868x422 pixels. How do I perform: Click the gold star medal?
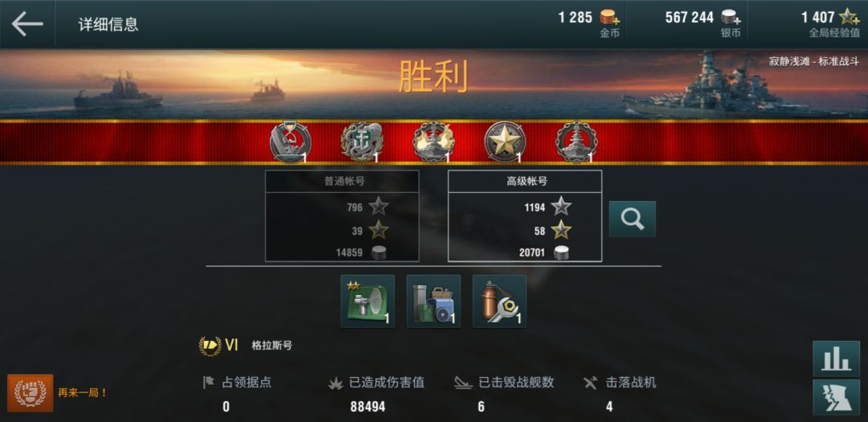tap(505, 142)
